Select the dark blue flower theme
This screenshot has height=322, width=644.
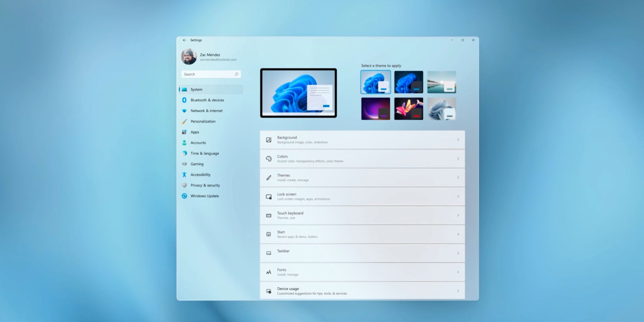(x=408, y=81)
